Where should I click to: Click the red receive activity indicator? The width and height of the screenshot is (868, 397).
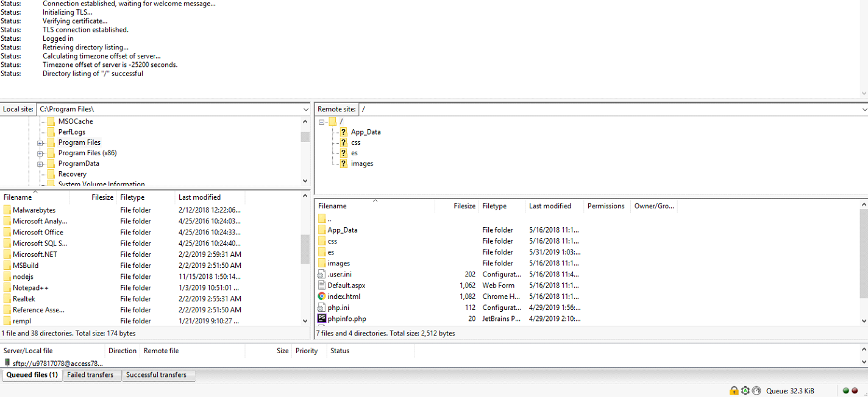pos(855,391)
